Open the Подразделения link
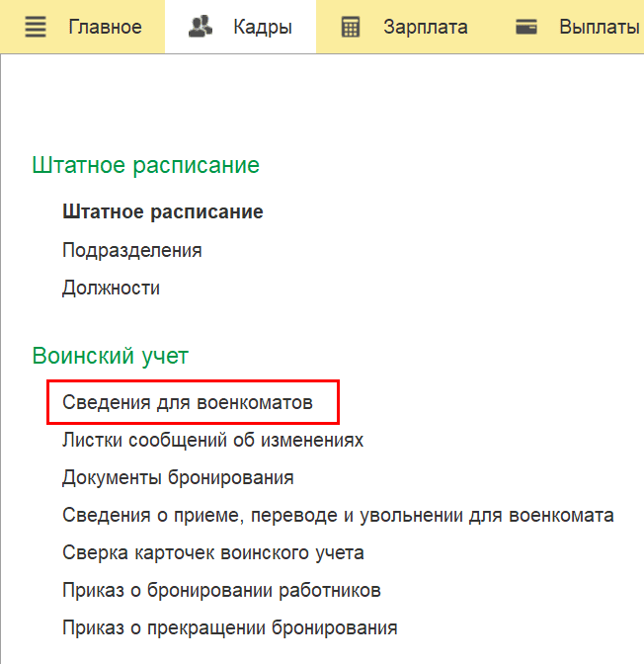644x664 pixels. tap(132, 250)
